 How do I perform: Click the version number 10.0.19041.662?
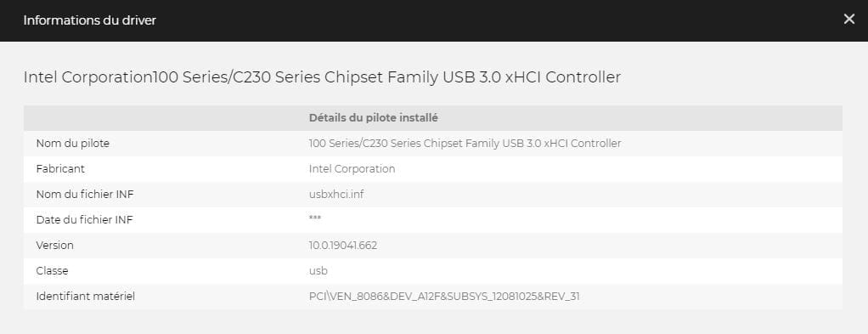click(343, 246)
